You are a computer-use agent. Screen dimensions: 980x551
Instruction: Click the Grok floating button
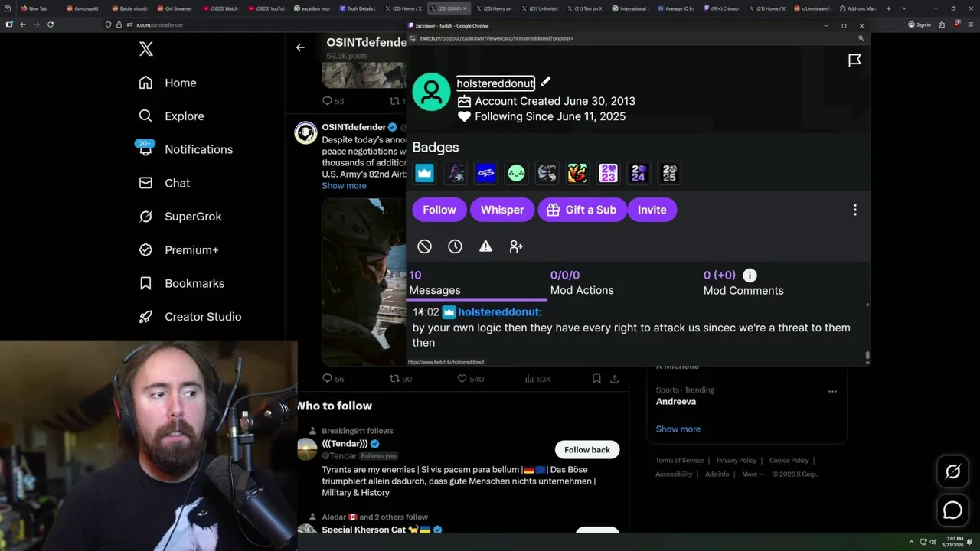(x=952, y=472)
